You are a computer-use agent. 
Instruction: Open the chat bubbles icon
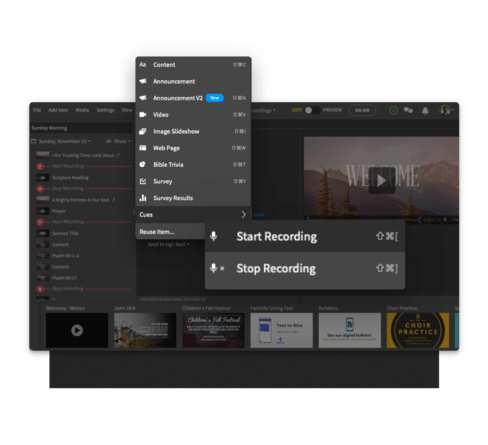(x=408, y=110)
